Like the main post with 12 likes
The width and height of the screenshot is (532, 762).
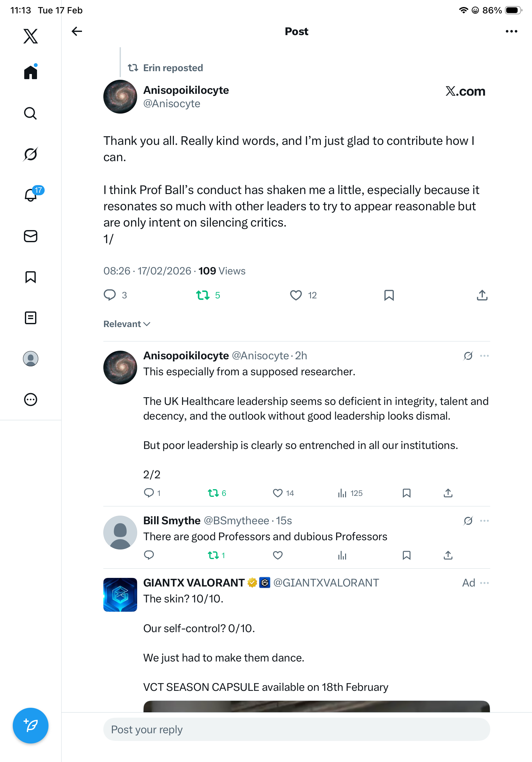coord(296,295)
